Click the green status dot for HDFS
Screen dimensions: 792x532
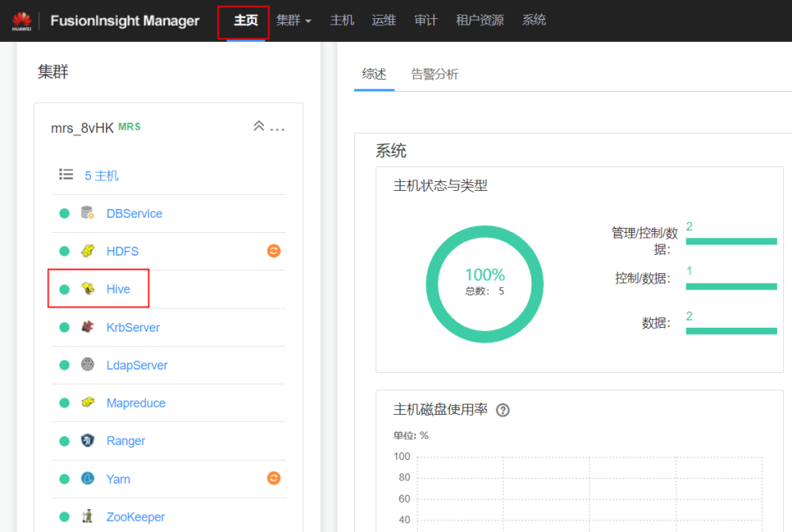coord(64,252)
